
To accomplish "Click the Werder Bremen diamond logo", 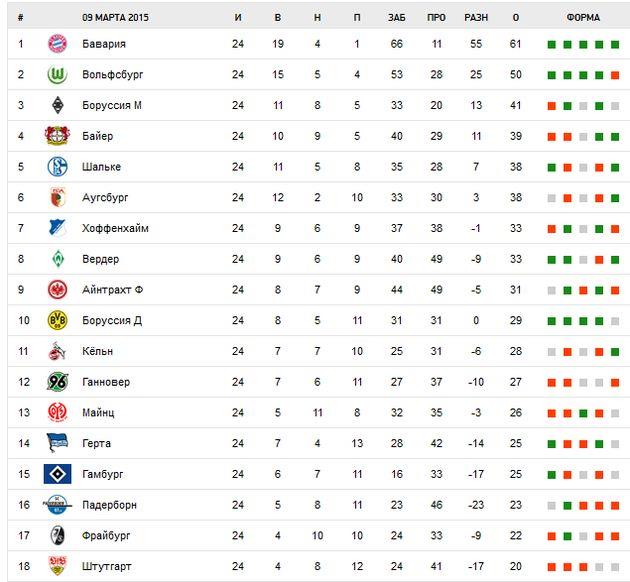I will coord(56,259).
